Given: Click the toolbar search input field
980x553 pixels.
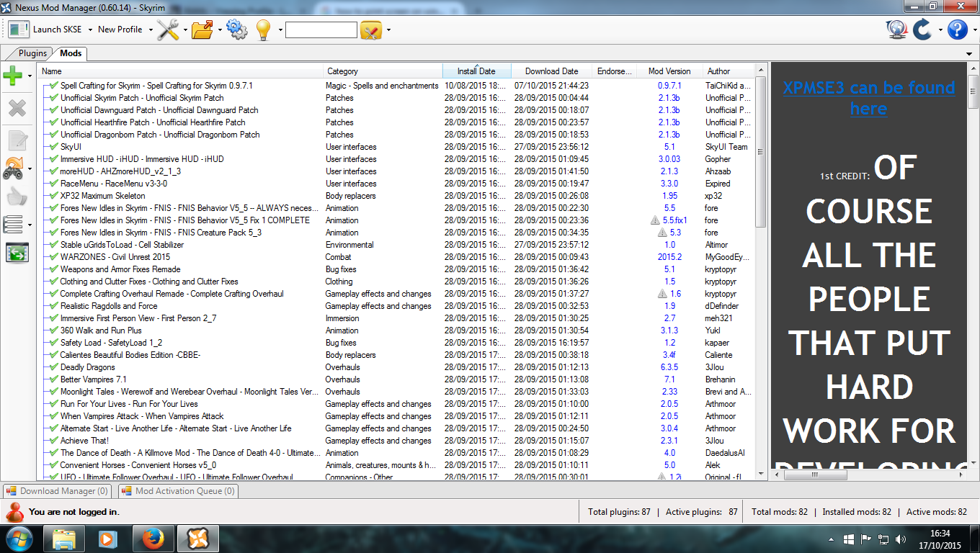Looking at the screenshot, I should coord(321,30).
